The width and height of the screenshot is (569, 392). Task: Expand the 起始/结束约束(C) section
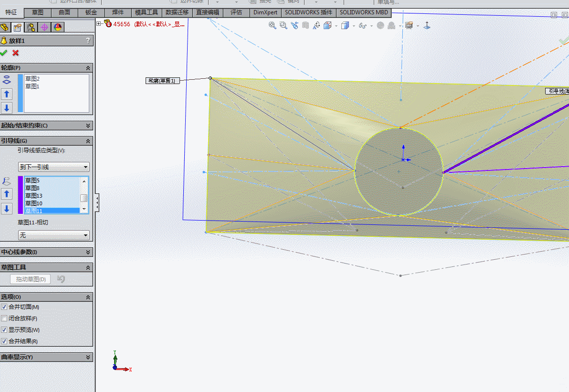(88, 126)
